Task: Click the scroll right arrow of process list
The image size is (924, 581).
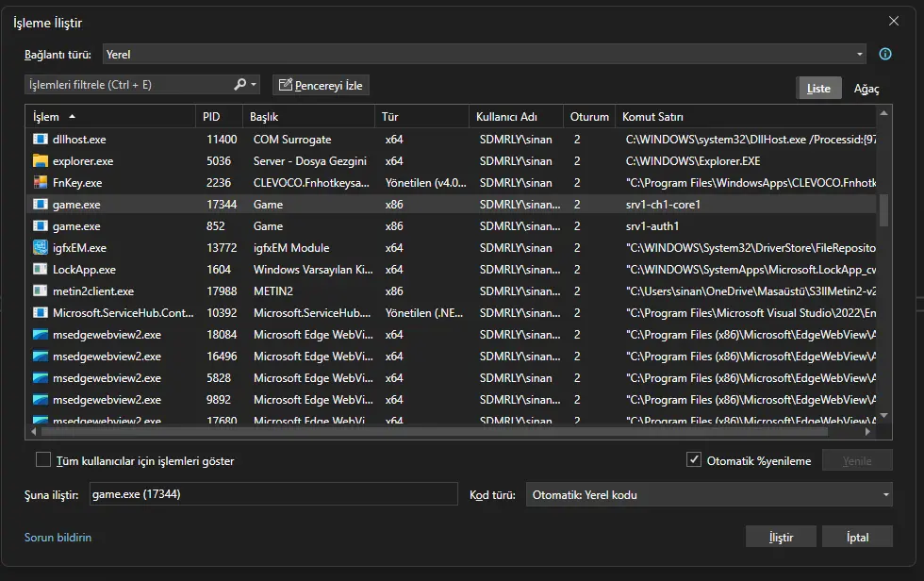Action: (867, 431)
